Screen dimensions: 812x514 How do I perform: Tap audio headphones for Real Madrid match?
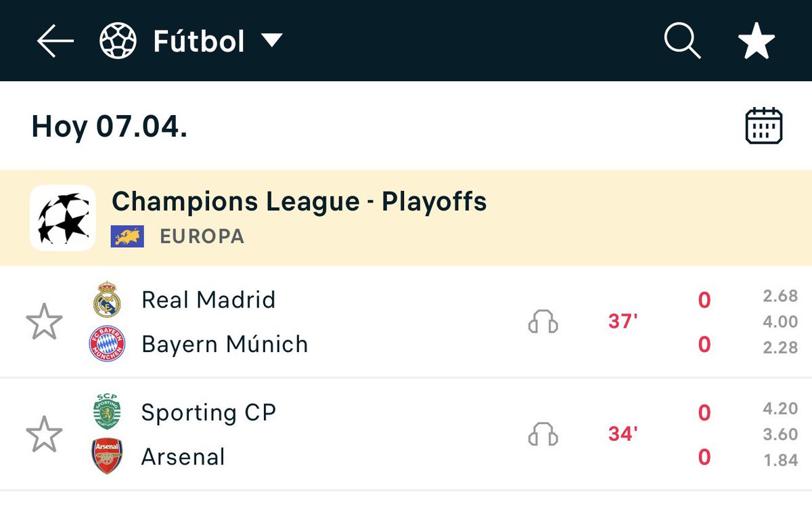(x=543, y=322)
